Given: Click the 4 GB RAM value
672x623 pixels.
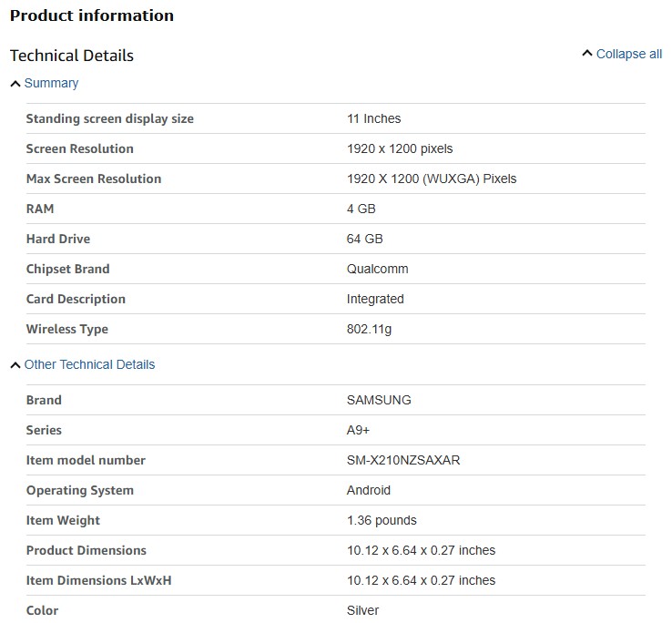Looking at the screenshot, I should coord(361,209).
